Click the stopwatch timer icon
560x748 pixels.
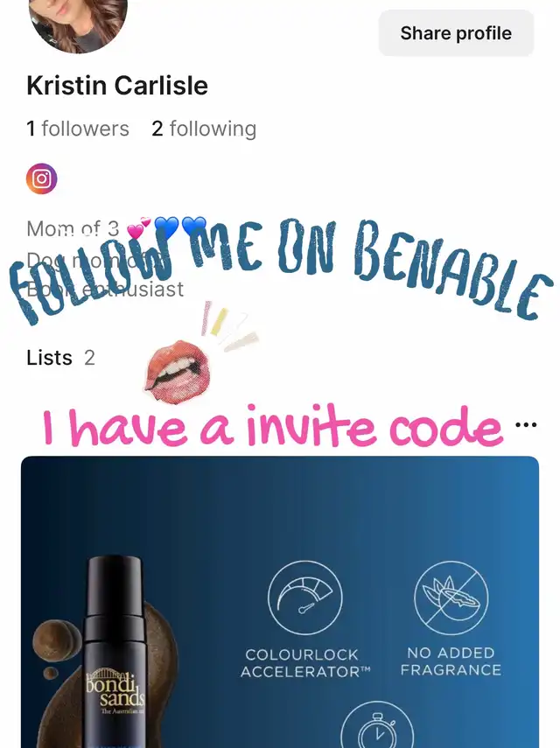377,725
